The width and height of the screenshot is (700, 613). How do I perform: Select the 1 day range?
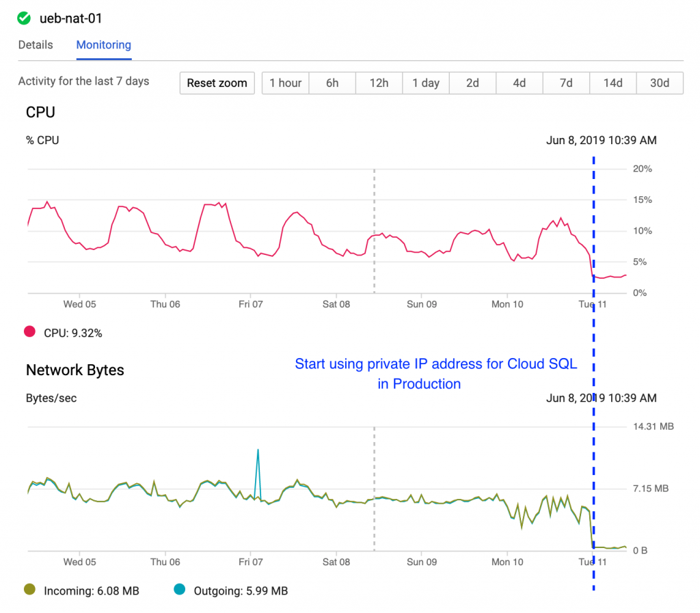point(426,83)
